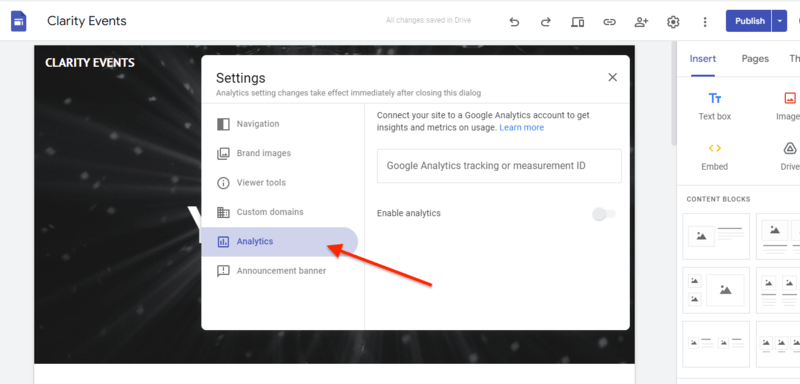Click the Navigation panel icon
The width and height of the screenshot is (800, 384).
tap(223, 124)
